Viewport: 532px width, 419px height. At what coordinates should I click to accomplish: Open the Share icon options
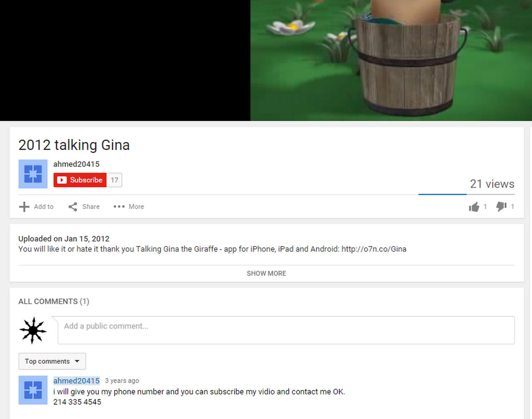coord(73,207)
